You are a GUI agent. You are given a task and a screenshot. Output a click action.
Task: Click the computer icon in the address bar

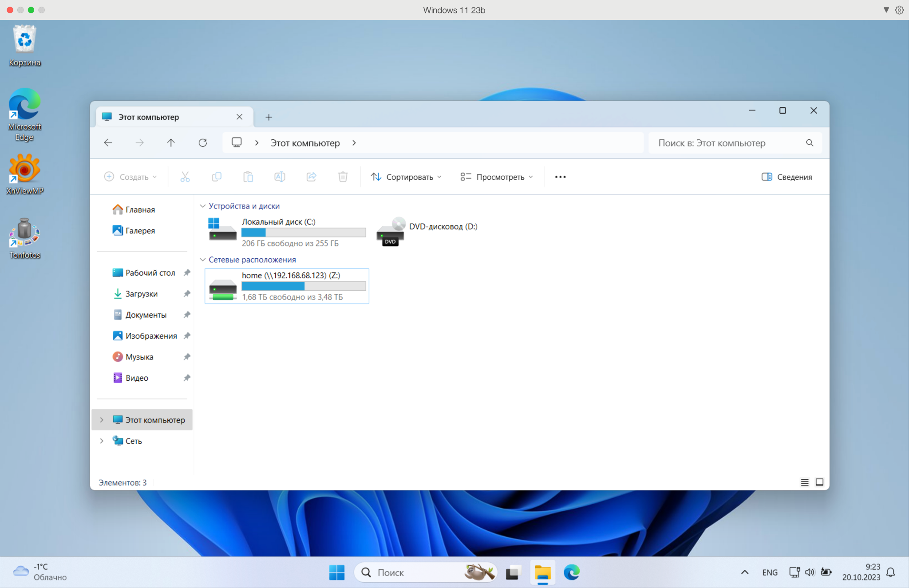237,142
